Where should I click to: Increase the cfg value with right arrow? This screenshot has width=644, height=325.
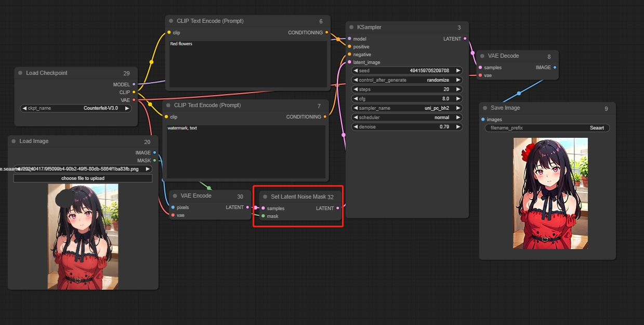tap(458, 99)
